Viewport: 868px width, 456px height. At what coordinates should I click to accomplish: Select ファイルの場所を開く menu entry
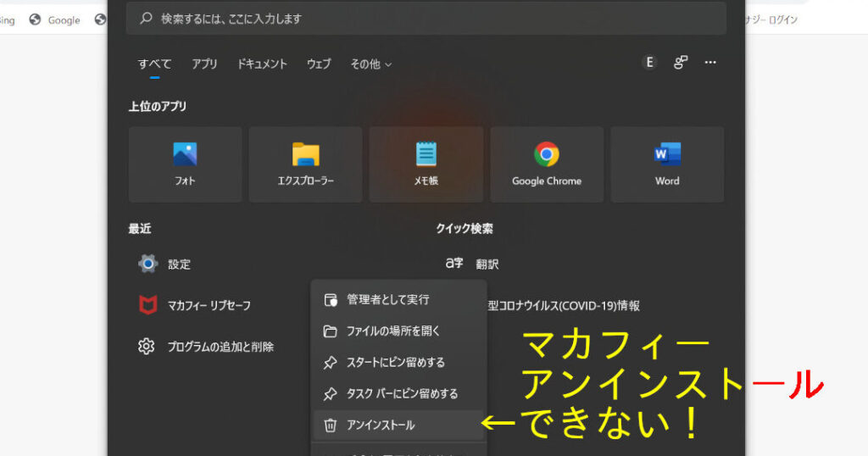[x=393, y=331]
